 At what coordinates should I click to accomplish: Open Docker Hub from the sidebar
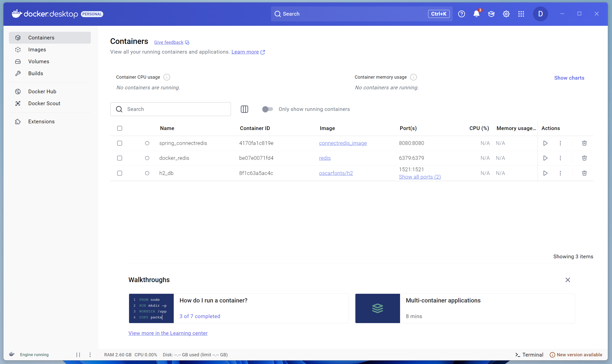click(50, 92)
